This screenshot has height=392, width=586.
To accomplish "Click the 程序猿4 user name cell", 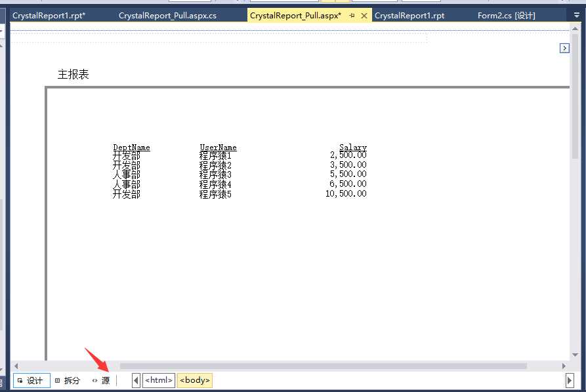I will (215, 184).
